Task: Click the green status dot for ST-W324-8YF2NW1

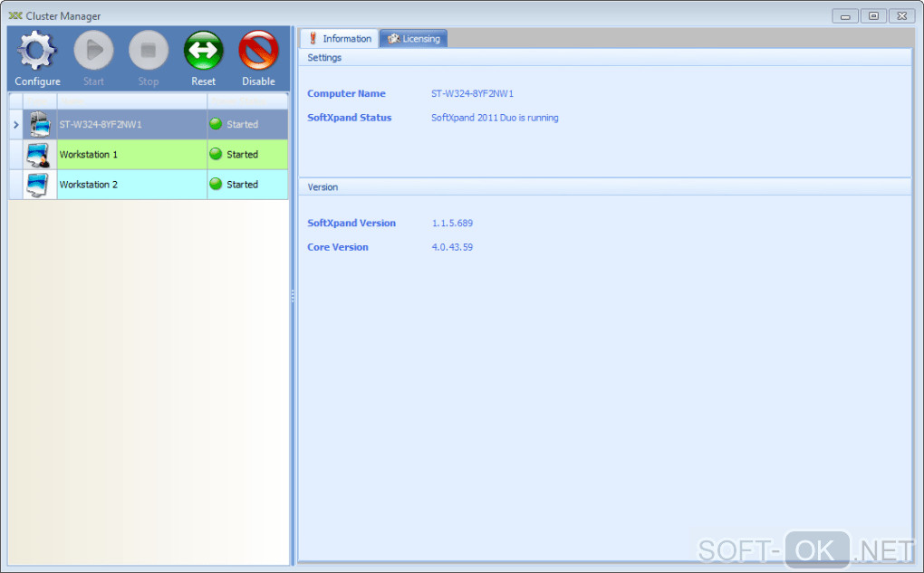Action: pos(216,124)
